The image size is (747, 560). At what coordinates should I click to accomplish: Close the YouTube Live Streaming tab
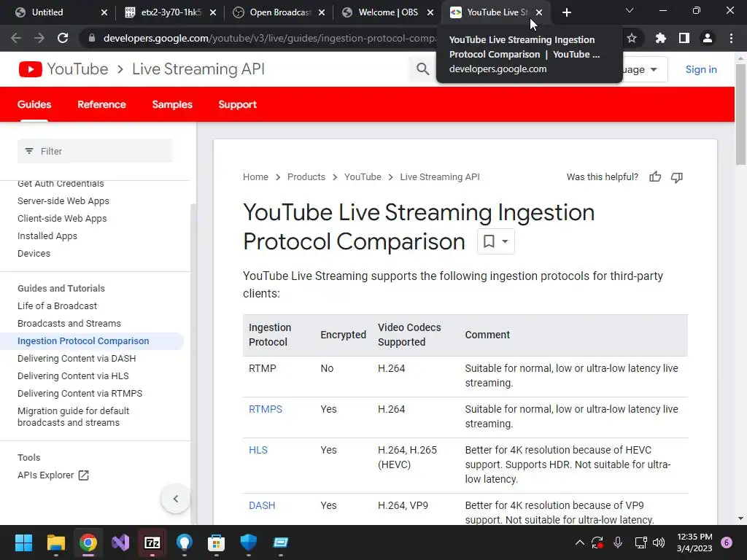point(539,12)
